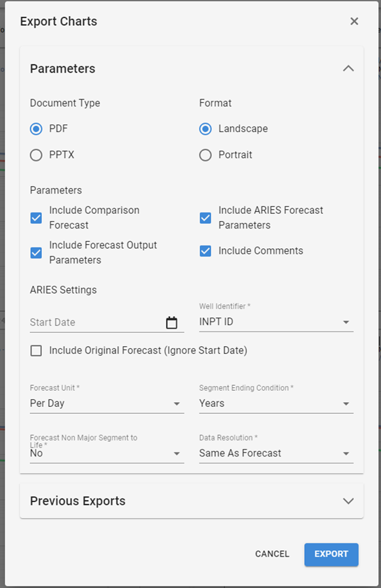Open the Data Resolution dropdown
The height and width of the screenshot is (588, 381).
[x=276, y=453]
